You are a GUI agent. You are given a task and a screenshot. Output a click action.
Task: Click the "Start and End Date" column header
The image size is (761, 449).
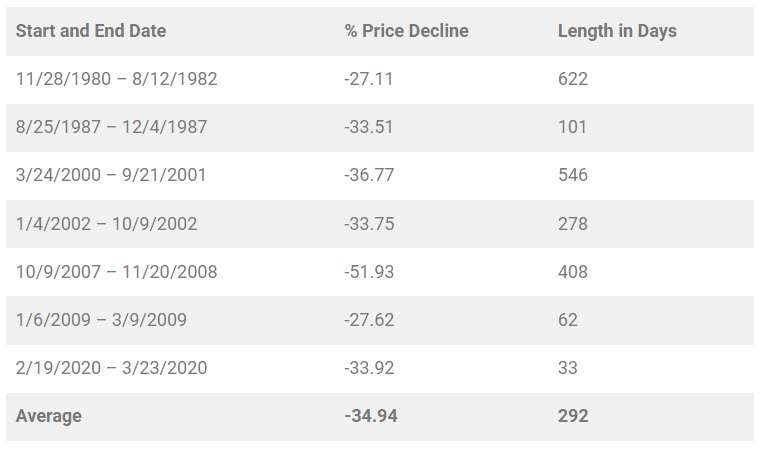pyautogui.click(x=91, y=31)
